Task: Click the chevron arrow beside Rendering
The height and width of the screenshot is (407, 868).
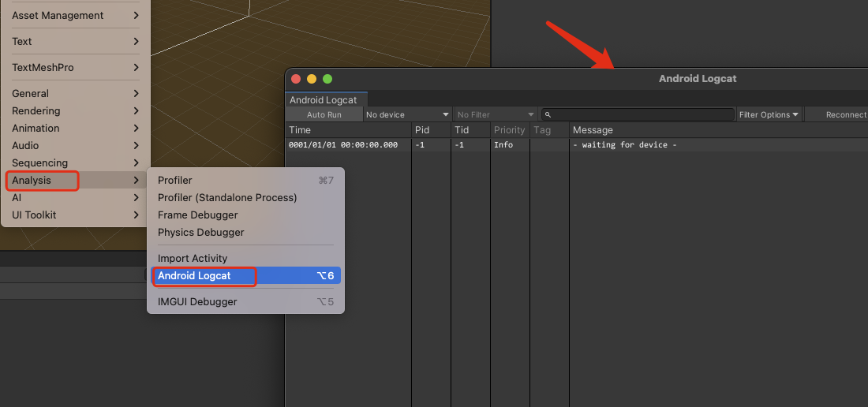Action: tap(137, 110)
